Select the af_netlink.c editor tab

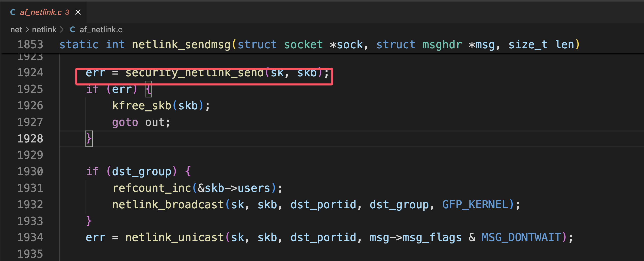pyautogui.click(x=41, y=12)
